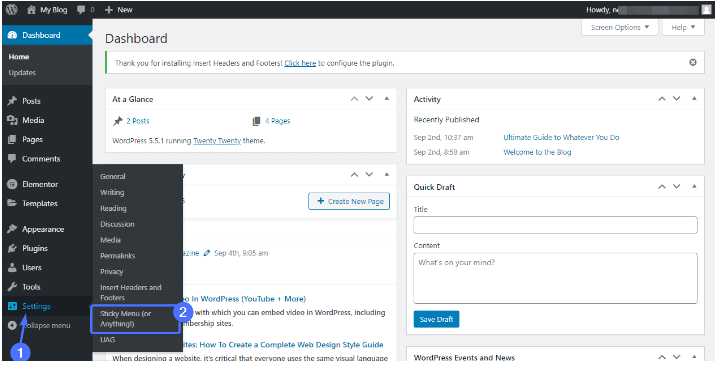The image size is (717, 375).
Task: Open Welcome to the Blog post link
Action: coord(537,152)
